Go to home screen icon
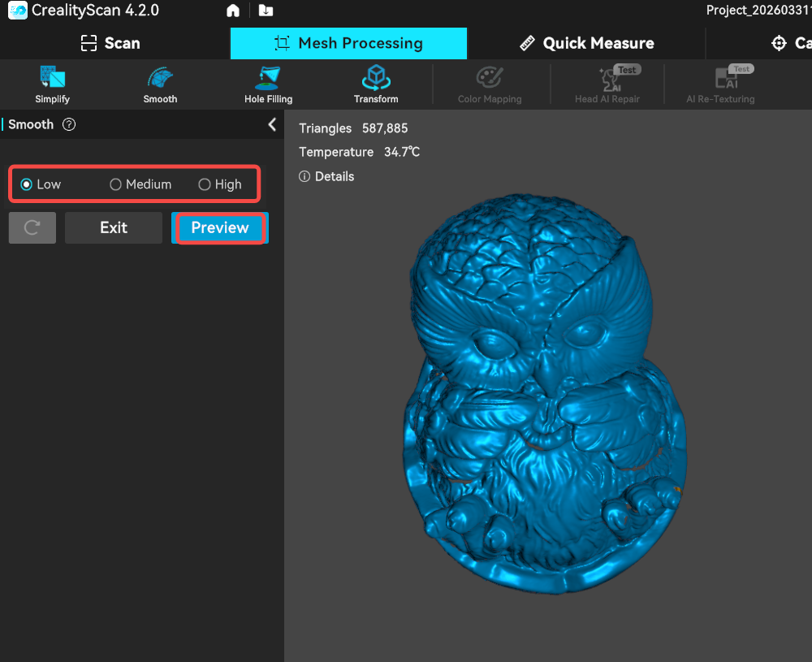 point(233,11)
